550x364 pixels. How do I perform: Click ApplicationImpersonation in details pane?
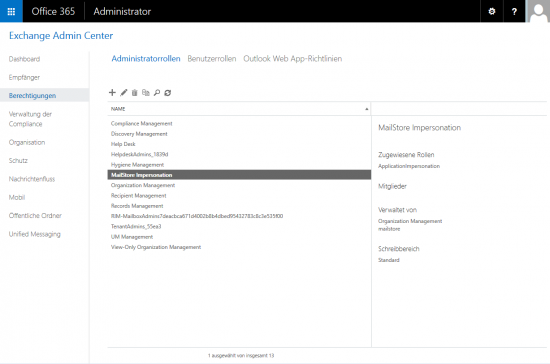[409, 166]
